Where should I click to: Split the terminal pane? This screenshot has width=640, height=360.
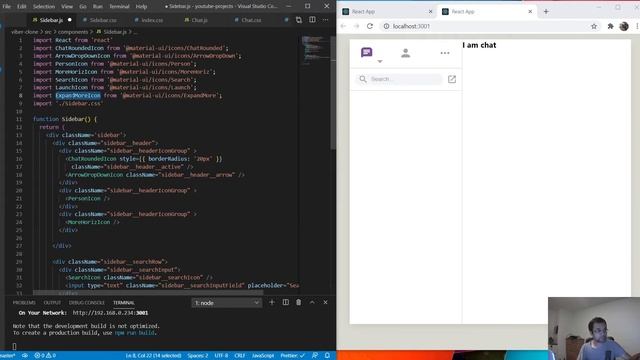click(286, 302)
